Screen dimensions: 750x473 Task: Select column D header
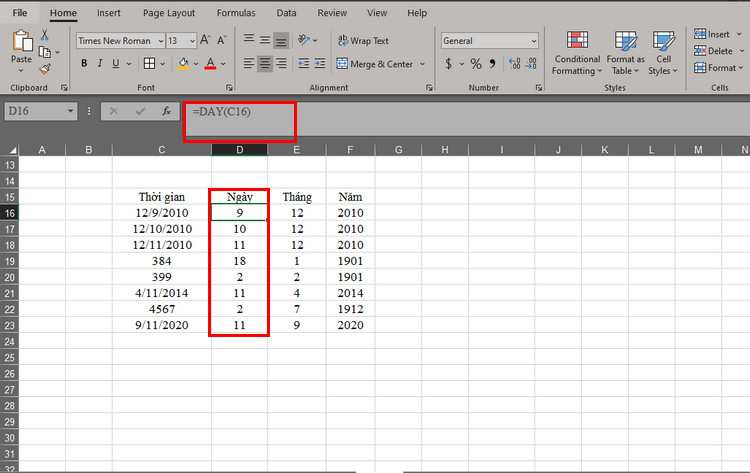click(240, 150)
